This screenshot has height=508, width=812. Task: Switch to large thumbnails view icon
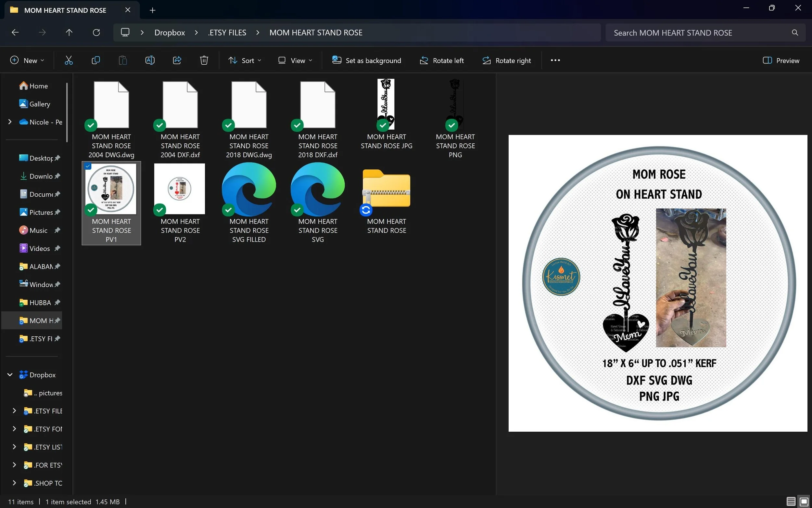pyautogui.click(x=804, y=501)
